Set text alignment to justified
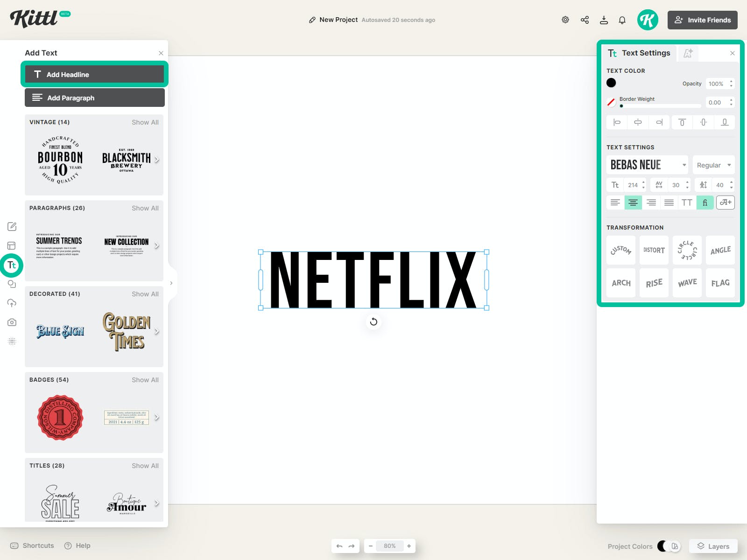Image resolution: width=747 pixels, height=560 pixels. [669, 203]
